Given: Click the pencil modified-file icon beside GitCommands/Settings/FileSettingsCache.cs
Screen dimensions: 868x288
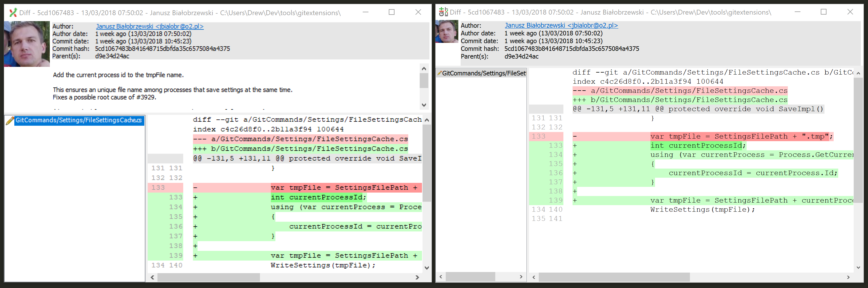Looking at the screenshot, I should tap(10, 120).
